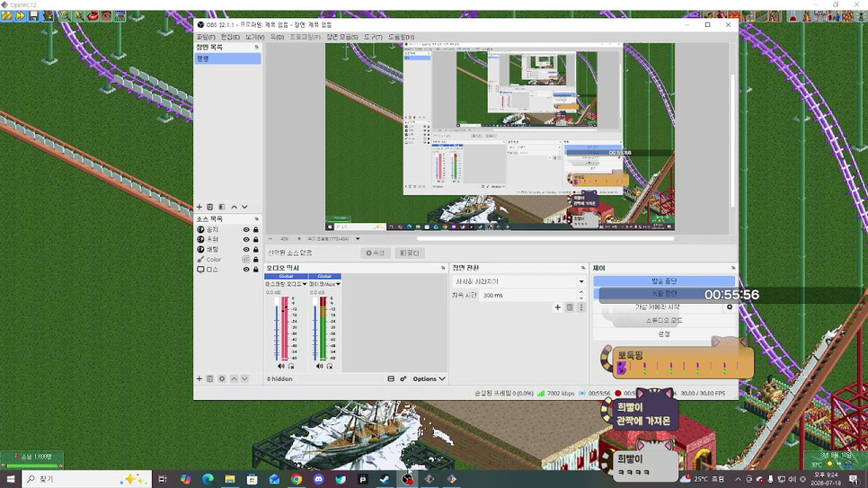The width and height of the screenshot is (868, 488).
Task: Open Mic/Aux channel dropdown arrow
Action: (x=338, y=284)
